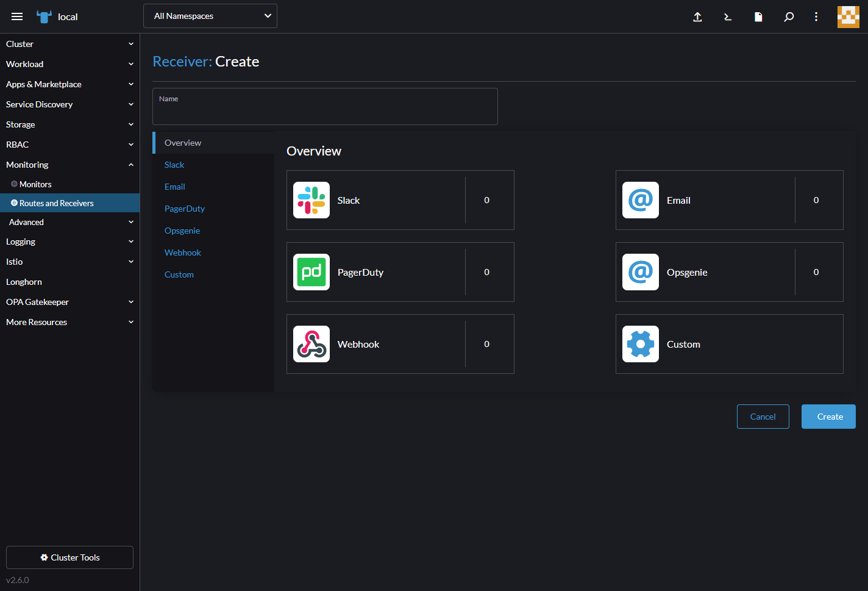
Task: Click the local cluster name
Action: tap(68, 17)
